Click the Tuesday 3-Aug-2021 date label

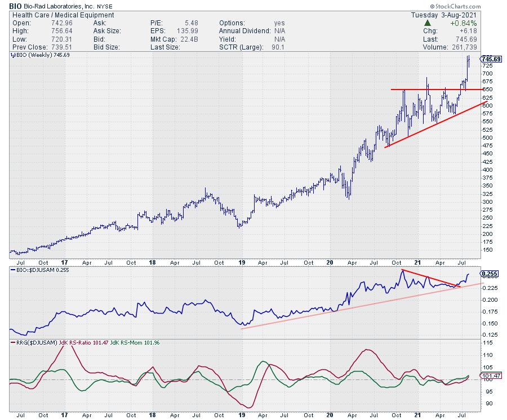click(447, 15)
